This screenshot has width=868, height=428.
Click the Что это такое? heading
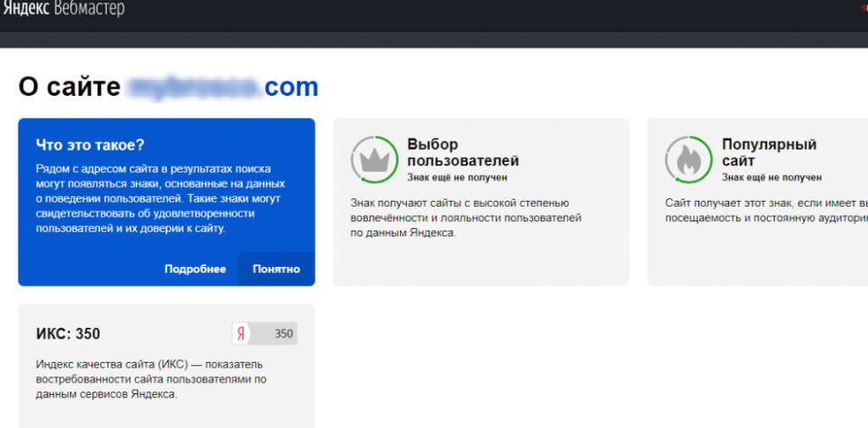click(90, 145)
